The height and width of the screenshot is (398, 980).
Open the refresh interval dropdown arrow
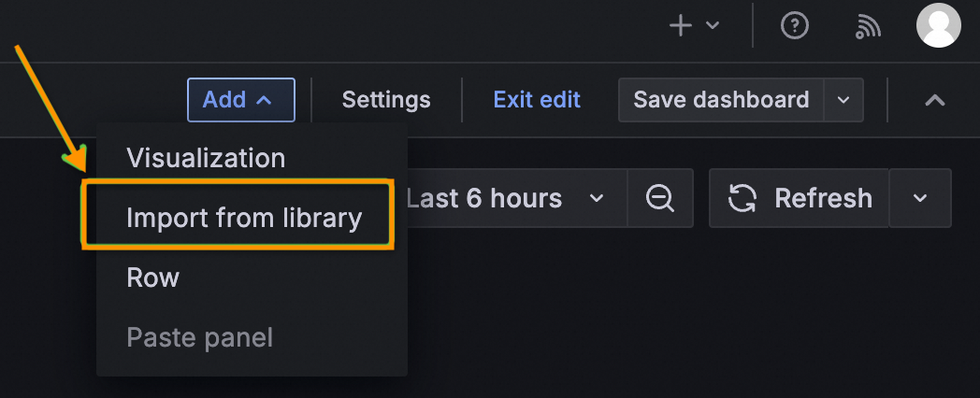pos(919,198)
